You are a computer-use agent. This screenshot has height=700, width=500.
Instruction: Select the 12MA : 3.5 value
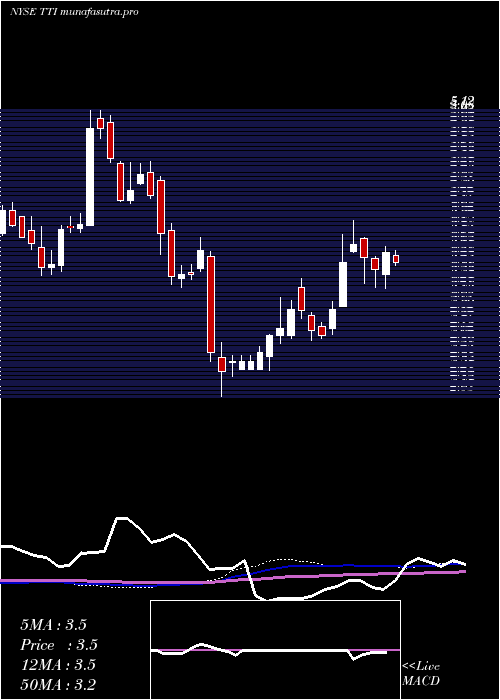point(58,665)
